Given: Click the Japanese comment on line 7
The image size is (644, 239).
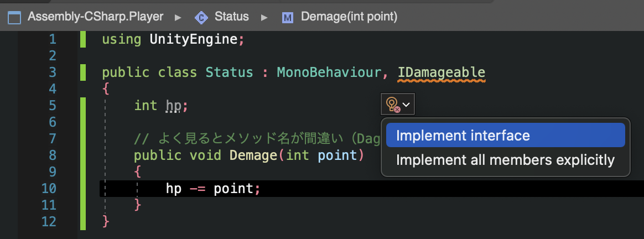Looking at the screenshot, I should [258, 139].
